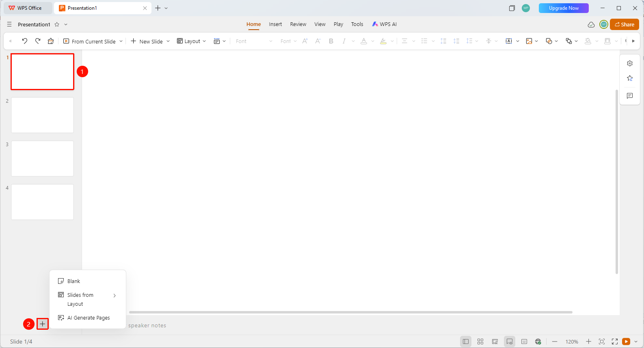Toggle italic formatting
644x348 pixels.
click(344, 41)
